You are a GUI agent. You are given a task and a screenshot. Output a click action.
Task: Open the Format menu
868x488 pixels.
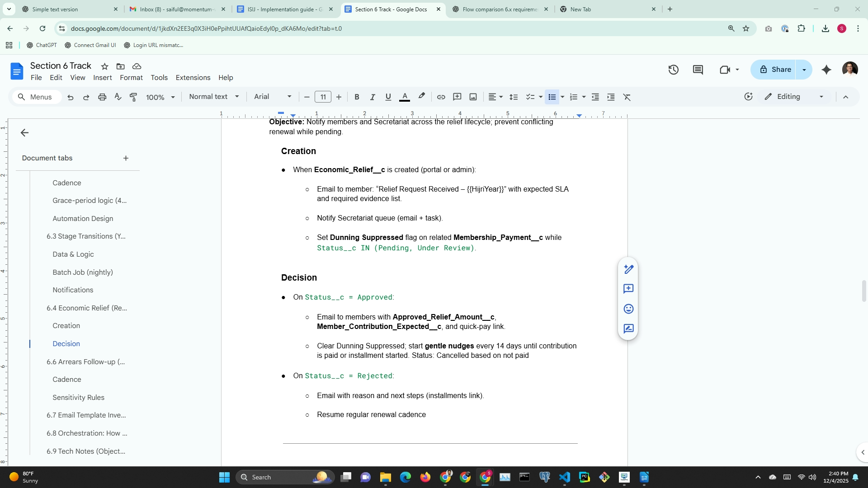(x=131, y=78)
